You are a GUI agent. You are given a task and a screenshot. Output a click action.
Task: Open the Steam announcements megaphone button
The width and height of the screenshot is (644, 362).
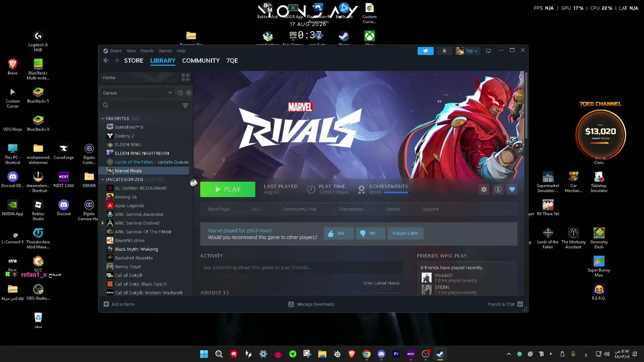coord(425,51)
